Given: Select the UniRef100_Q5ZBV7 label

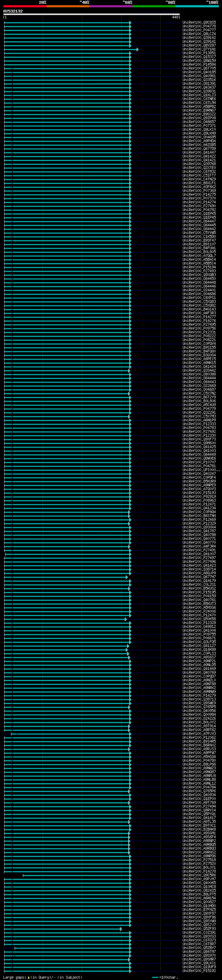Looking at the screenshot, I should (x=199, y=948).
